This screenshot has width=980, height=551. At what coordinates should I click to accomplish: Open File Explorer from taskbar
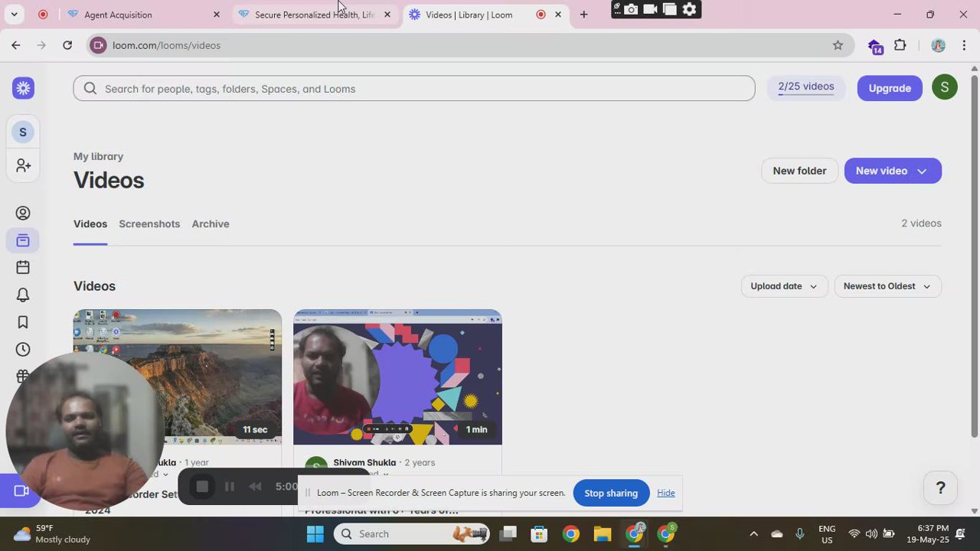pyautogui.click(x=603, y=533)
